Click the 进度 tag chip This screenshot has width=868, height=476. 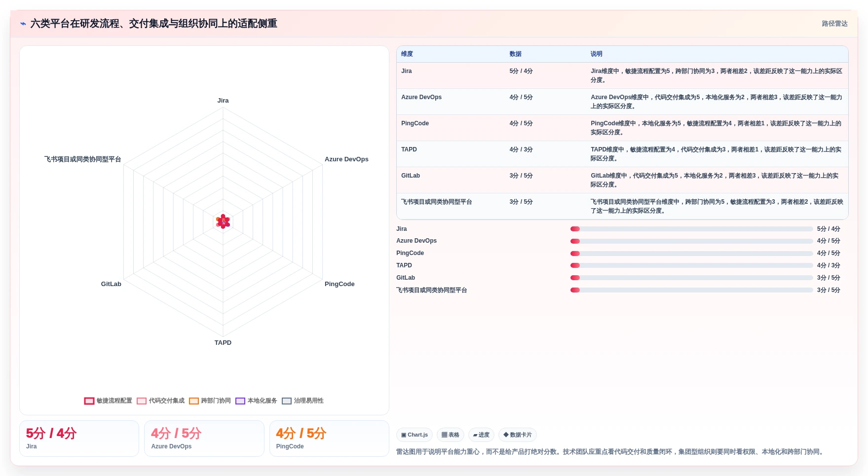tap(481, 435)
